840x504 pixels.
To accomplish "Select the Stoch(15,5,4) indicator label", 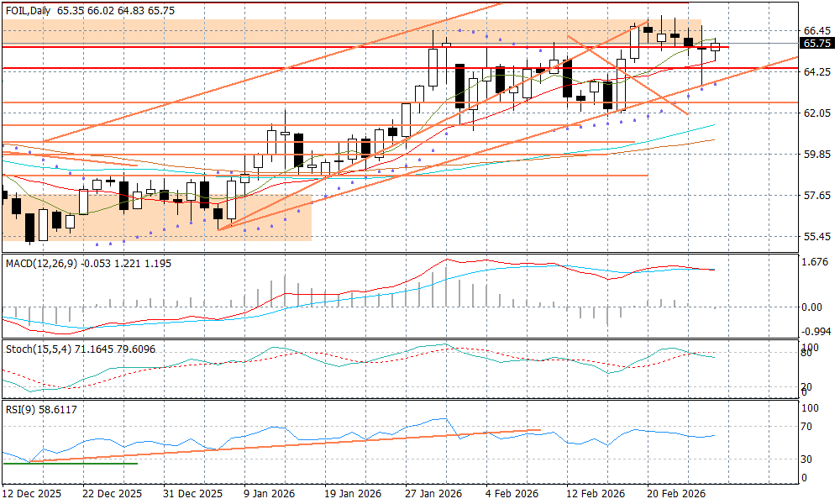I will pyautogui.click(x=38, y=349).
